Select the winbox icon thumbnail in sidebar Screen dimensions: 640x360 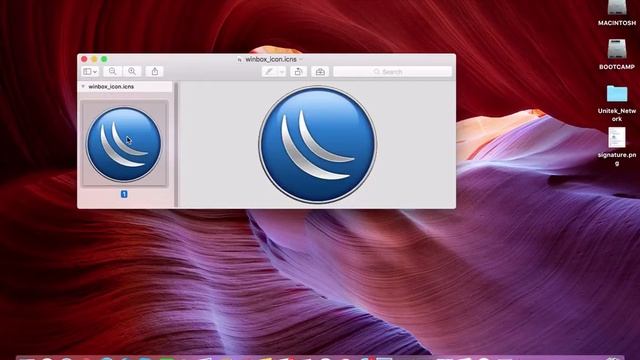124,144
